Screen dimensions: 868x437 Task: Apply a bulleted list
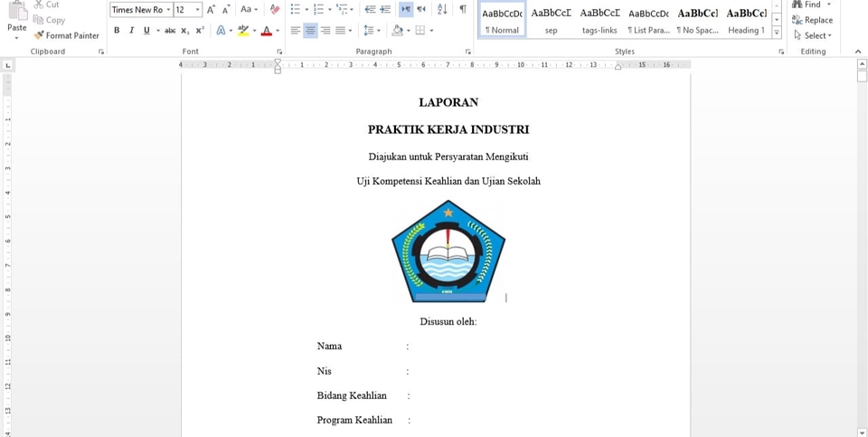[x=296, y=9]
